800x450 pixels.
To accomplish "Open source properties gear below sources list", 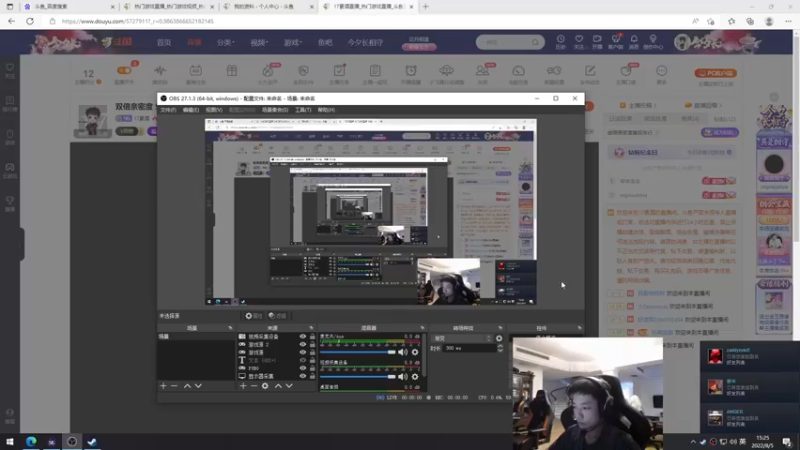I will (x=265, y=386).
